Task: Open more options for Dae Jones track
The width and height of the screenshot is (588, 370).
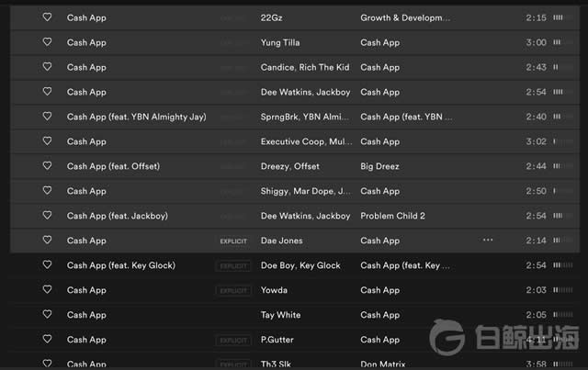Action: click(488, 241)
